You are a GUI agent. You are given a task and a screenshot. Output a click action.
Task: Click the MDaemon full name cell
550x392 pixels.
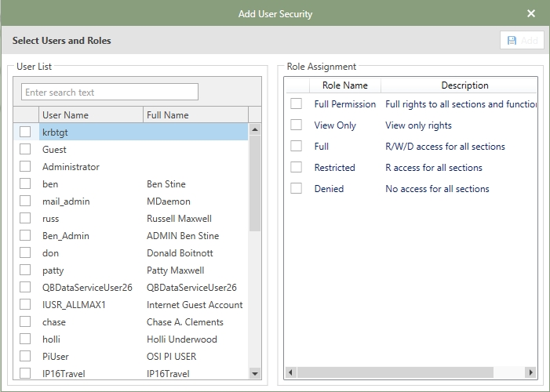click(169, 201)
